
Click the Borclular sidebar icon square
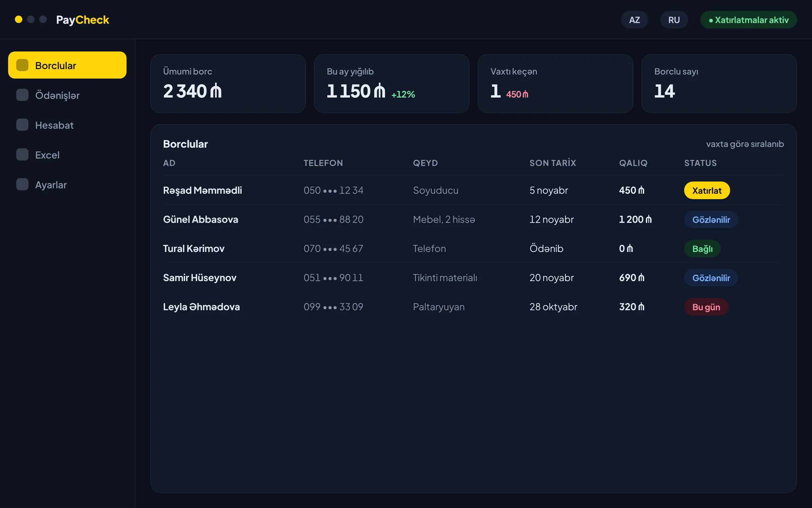(x=22, y=65)
